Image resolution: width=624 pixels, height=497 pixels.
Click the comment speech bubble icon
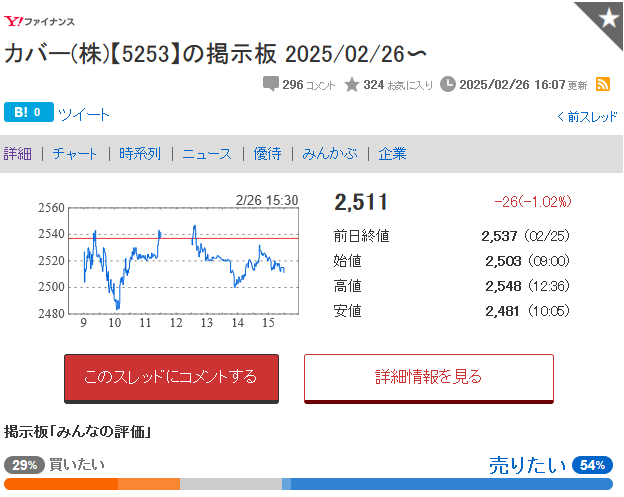click(x=271, y=84)
